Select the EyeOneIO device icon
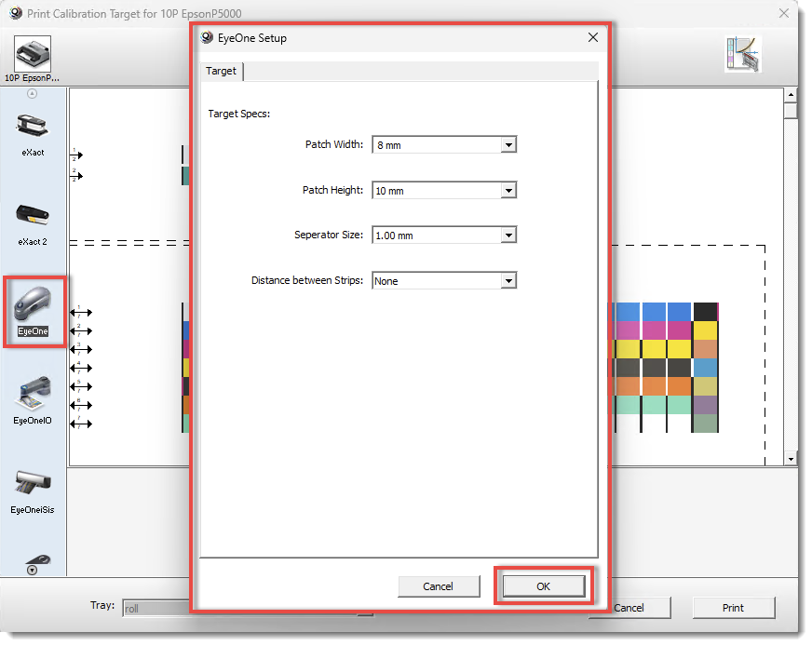 34,394
